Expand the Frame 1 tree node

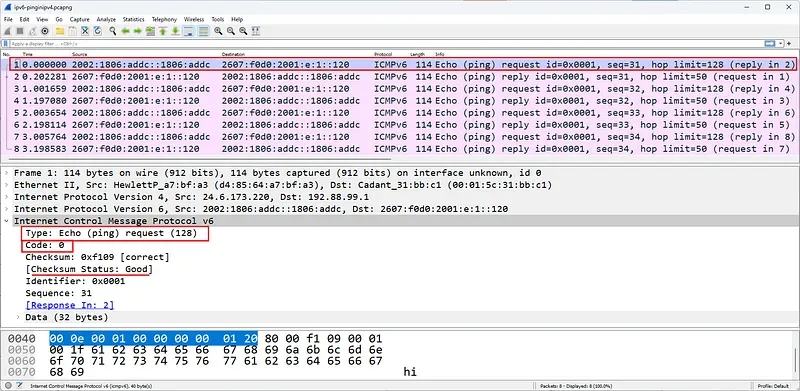[x=6, y=173]
